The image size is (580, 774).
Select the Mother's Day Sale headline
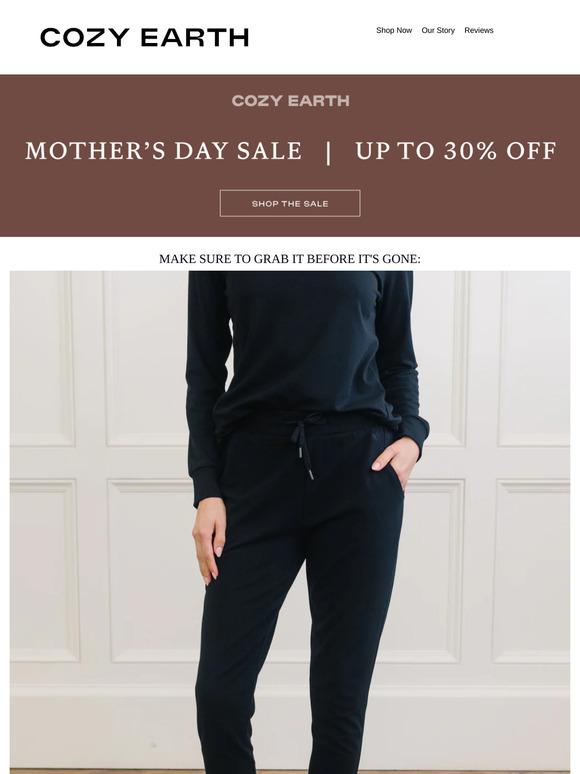(x=163, y=151)
